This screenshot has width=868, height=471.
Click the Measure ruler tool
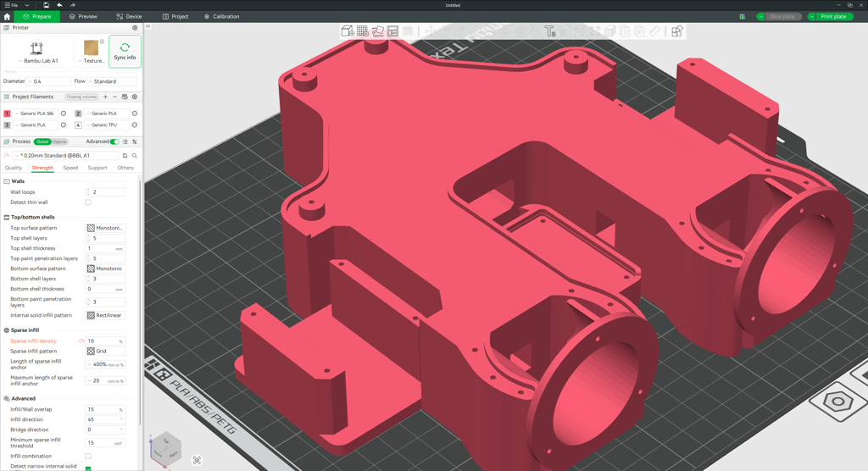[x=654, y=31]
